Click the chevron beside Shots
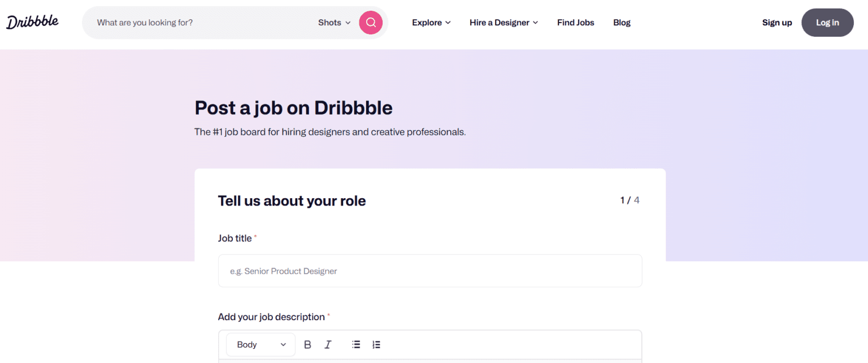Screen dimensions: 868x363 click(348, 23)
